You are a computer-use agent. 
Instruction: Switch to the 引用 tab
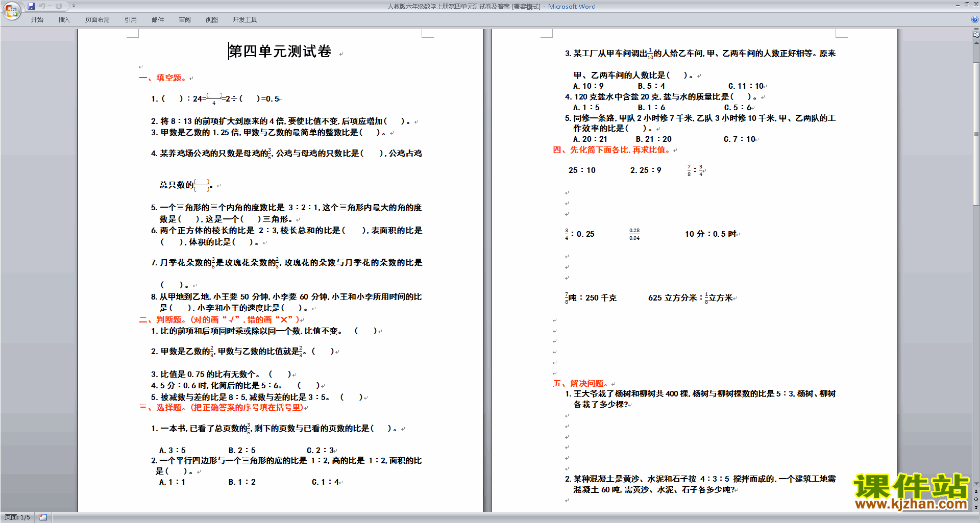(x=131, y=20)
